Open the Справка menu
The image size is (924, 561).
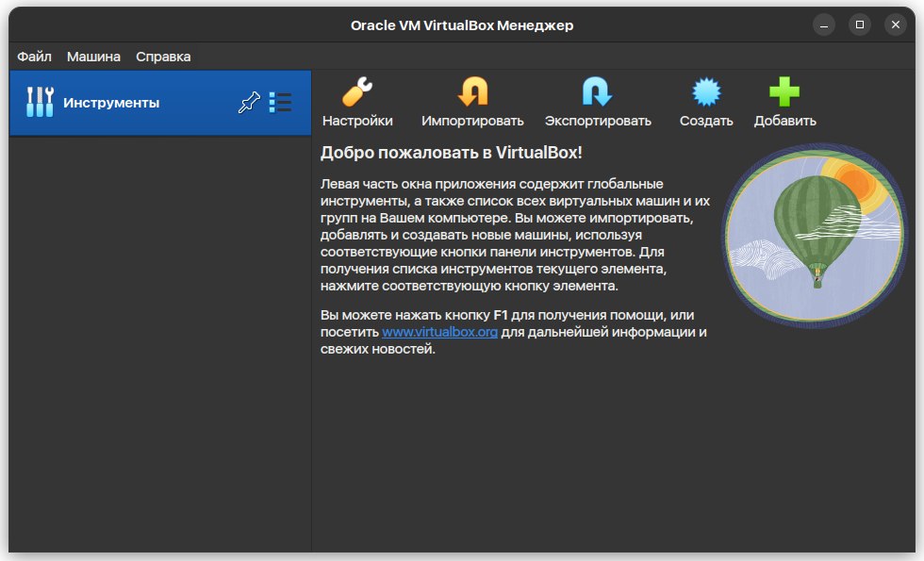[x=163, y=57]
